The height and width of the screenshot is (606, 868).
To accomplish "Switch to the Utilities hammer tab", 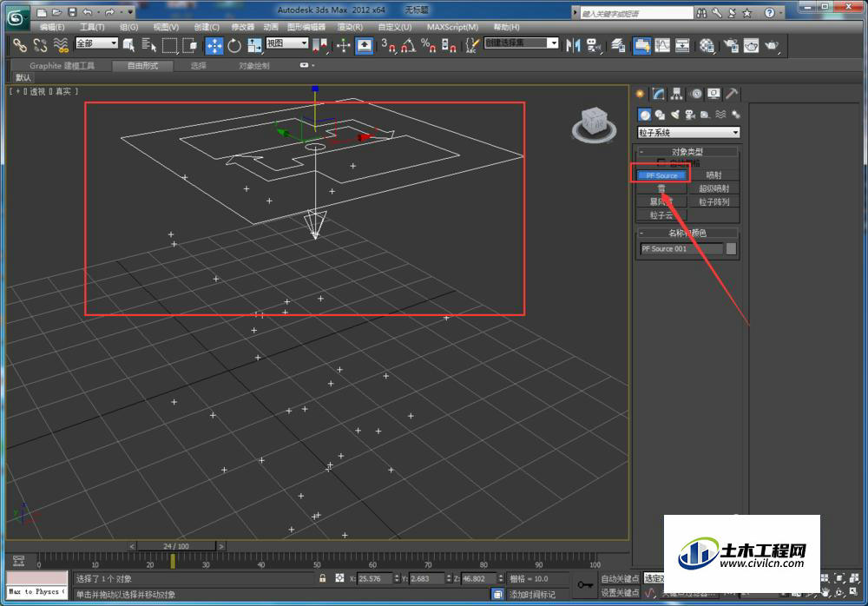I will pos(732,94).
